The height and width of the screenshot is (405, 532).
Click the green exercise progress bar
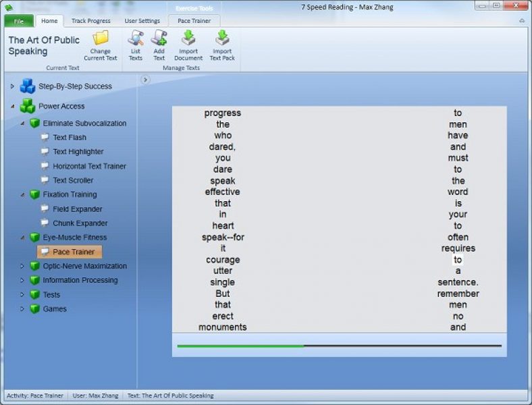tap(240, 346)
